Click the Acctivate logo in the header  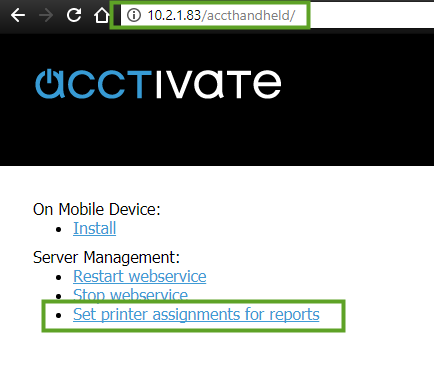[x=158, y=84]
